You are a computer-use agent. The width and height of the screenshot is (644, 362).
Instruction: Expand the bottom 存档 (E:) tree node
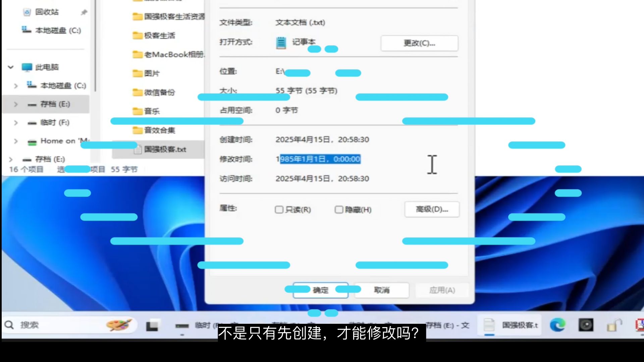pos(10,159)
